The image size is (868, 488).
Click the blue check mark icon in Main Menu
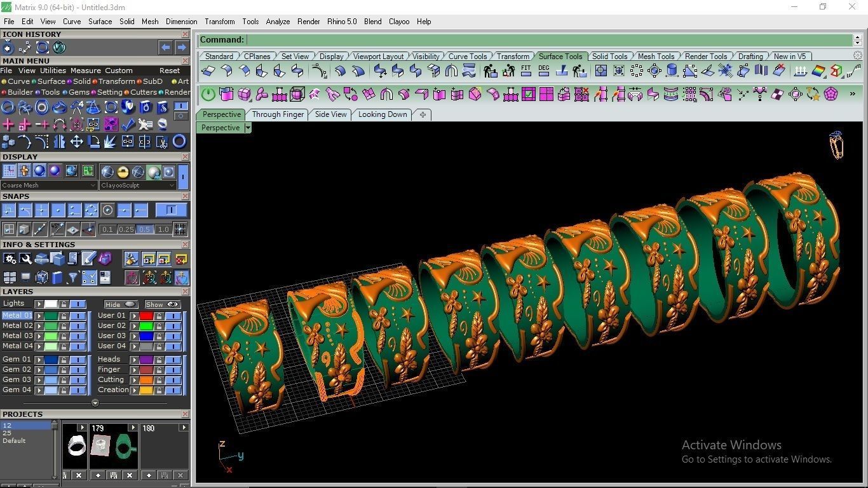(128, 125)
